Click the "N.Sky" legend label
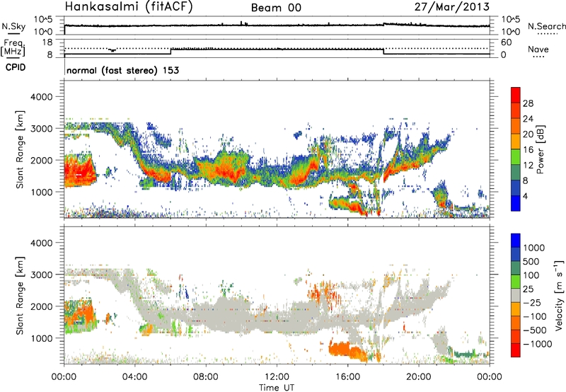This screenshot has width=566, height=392. click(13, 26)
